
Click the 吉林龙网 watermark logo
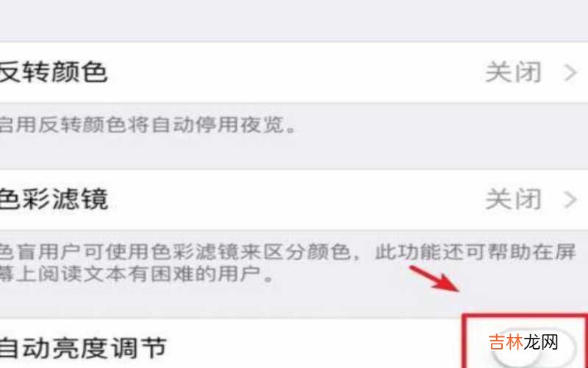coord(524,342)
